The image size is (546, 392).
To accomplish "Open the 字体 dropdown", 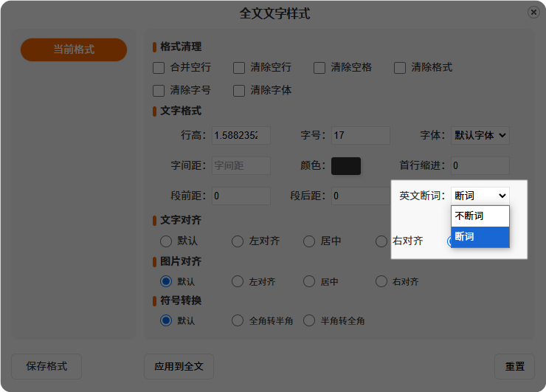I will pyautogui.click(x=480, y=135).
